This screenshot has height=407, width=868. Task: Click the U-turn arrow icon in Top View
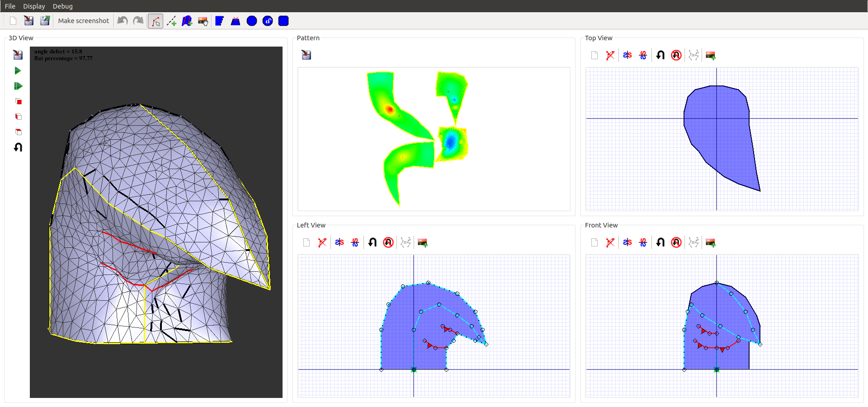click(x=660, y=55)
